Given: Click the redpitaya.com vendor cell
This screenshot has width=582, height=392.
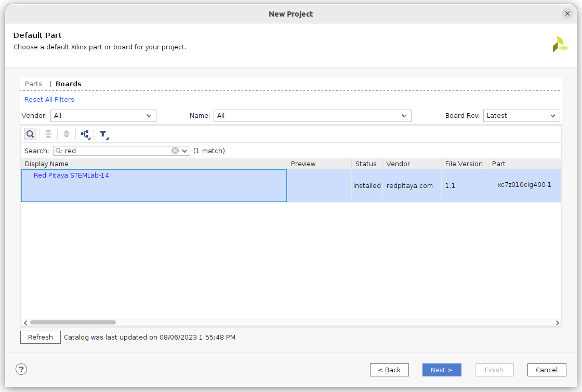Looking at the screenshot, I should coord(412,186).
